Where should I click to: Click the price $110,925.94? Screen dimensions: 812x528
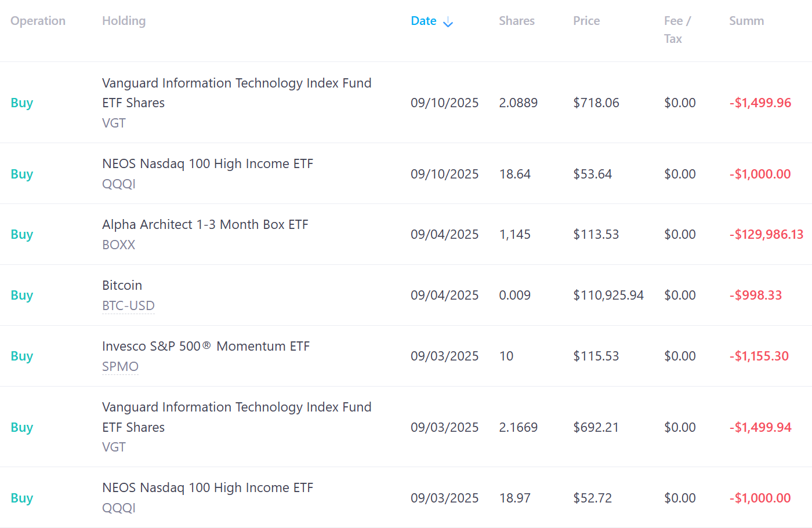[x=608, y=295]
